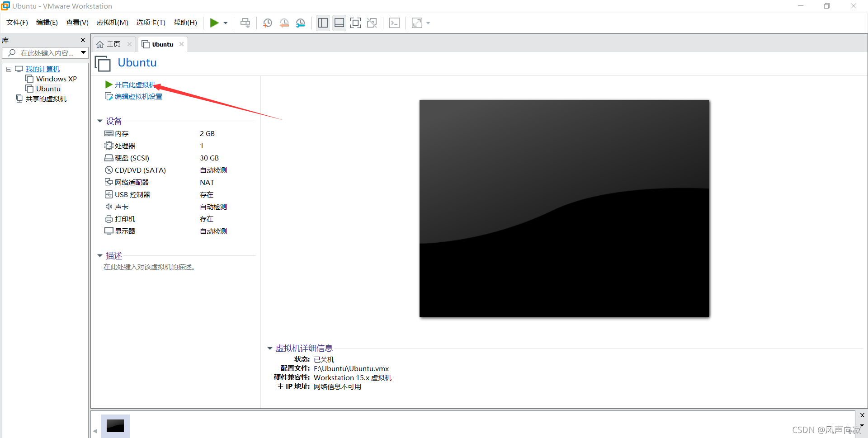Collapse the 描述 section
This screenshot has height=438, width=868.
coord(100,256)
